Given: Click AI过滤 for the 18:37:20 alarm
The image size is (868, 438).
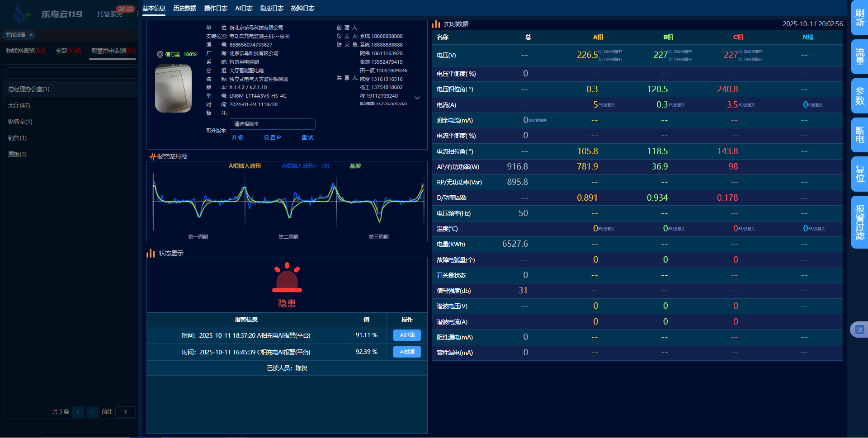Looking at the screenshot, I should (407, 335).
